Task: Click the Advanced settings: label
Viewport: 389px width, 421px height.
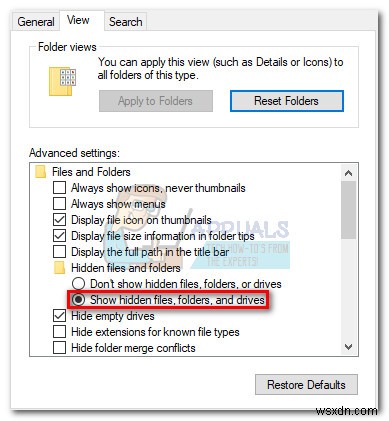Action: pos(74,153)
